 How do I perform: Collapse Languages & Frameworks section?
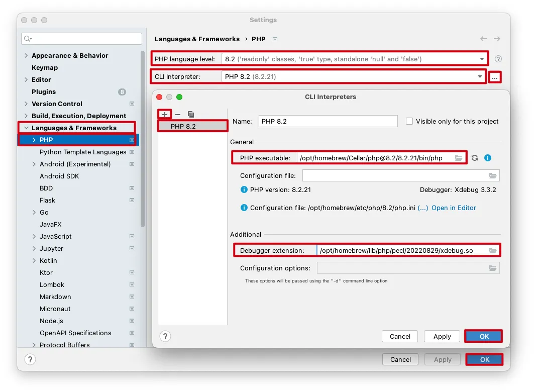click(26, 128)
